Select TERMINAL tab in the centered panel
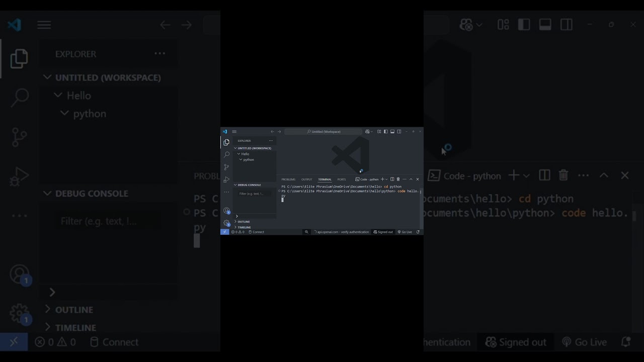This screenshot has height=362, width=644. coord(325,179)
